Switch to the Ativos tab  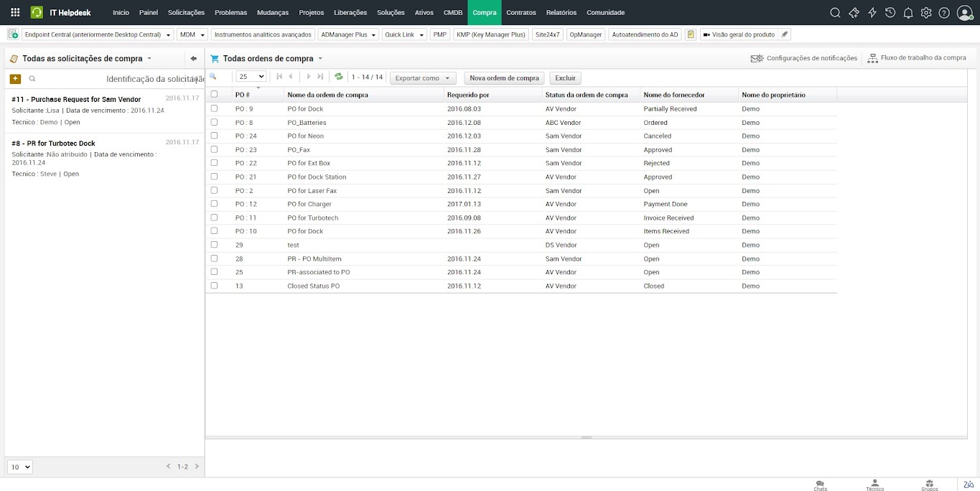pyautogui.click(x=424, y=12)
